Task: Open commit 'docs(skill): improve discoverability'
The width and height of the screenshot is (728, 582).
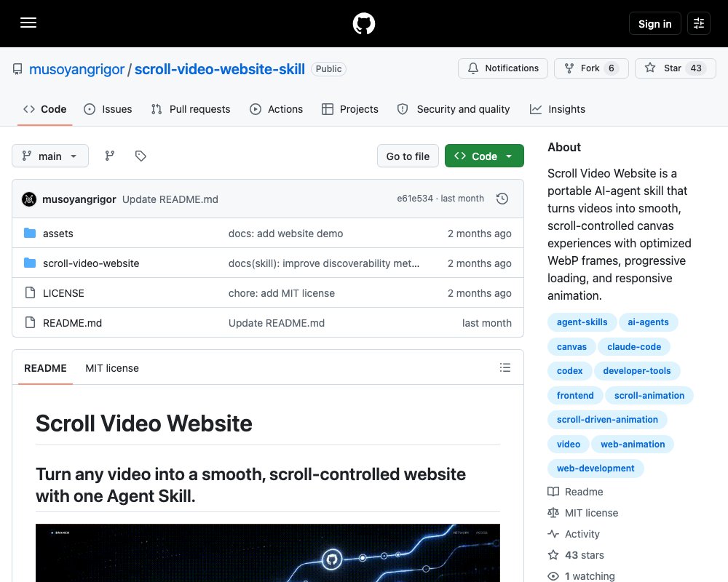Action: (x=324, y=263)
